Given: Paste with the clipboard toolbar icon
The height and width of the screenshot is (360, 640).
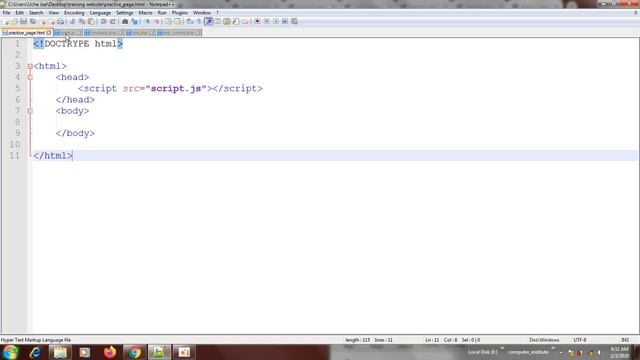Looking at the screenshot, I should pyautogui.click(x=91, y=21).
